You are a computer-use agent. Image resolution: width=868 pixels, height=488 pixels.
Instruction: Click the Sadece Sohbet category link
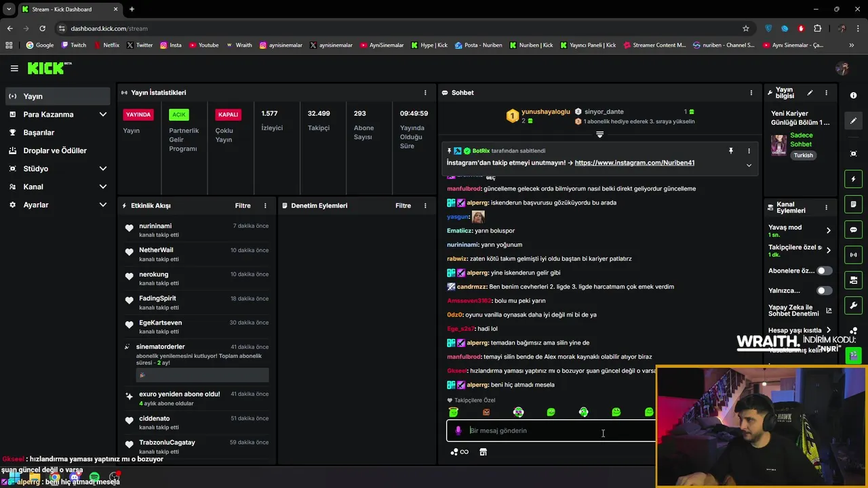[x=801, y=140]
